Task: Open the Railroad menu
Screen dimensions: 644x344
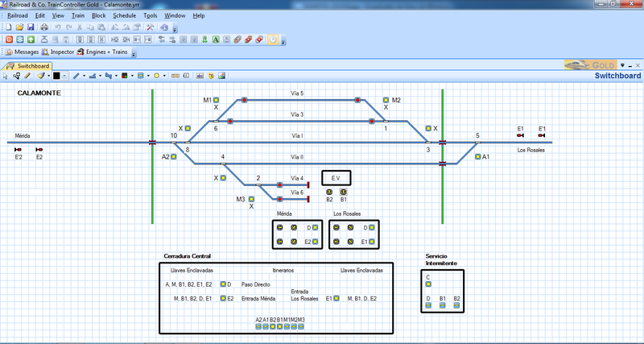Action: [18, 15]
